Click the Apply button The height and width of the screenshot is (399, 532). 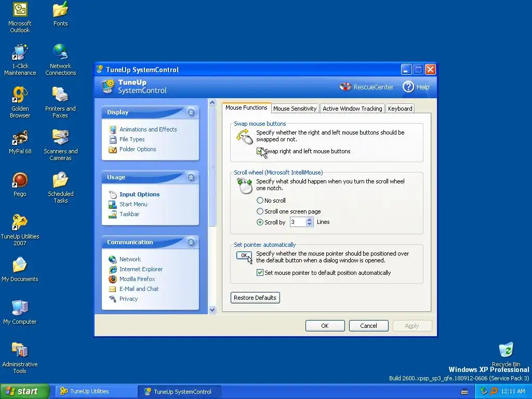coord(412,326)
